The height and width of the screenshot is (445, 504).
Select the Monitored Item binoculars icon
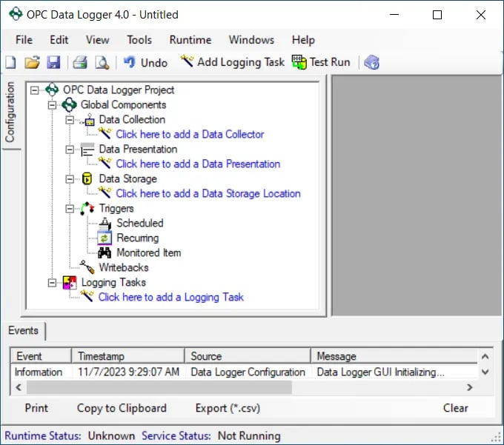pos(105,252)
